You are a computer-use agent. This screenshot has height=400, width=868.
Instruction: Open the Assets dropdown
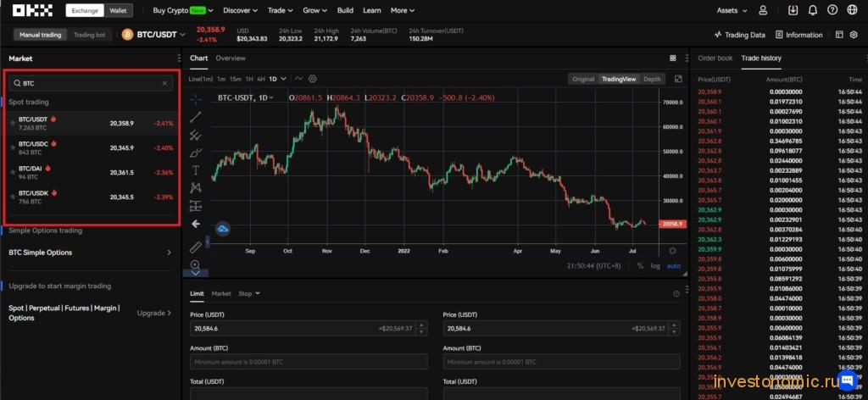coord(732,10)
